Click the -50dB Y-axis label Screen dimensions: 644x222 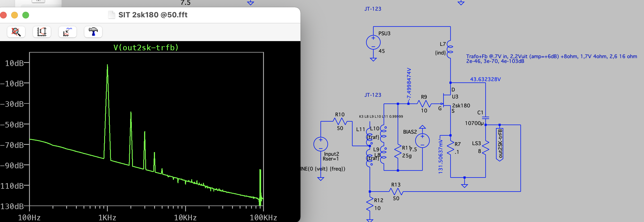coord(12,124)
